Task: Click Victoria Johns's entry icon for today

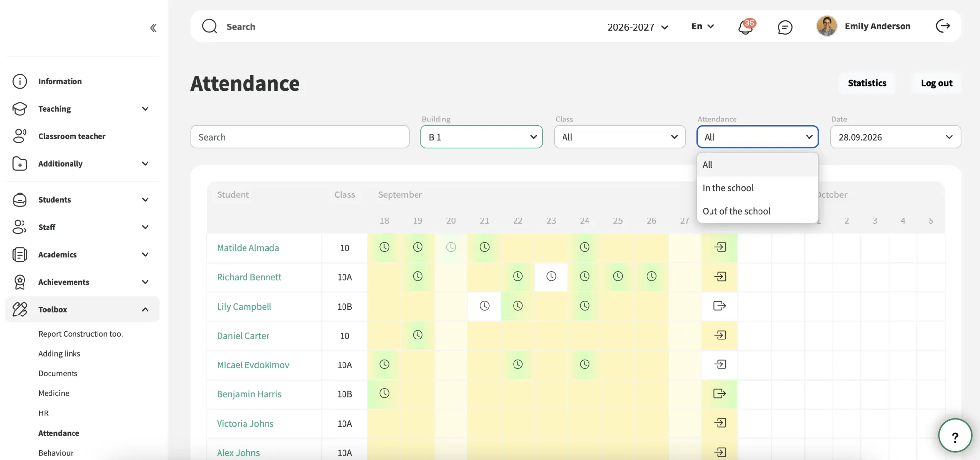Action: tap(720, 423)
